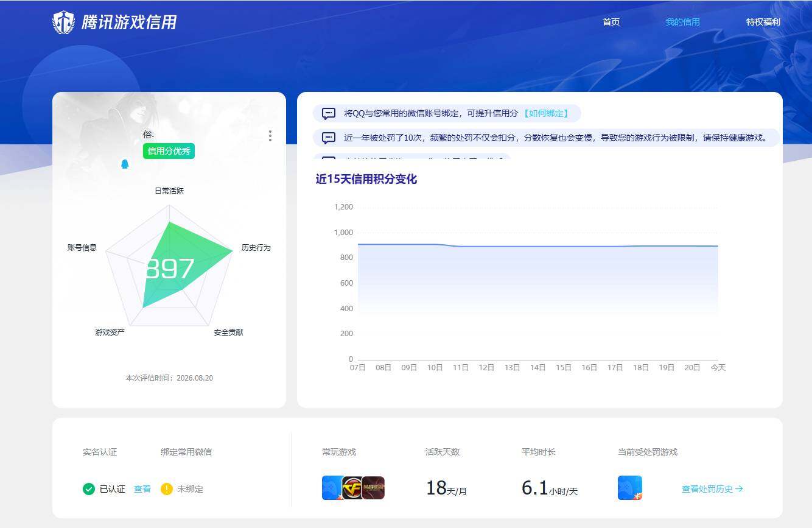Viewport: 812px width, 528px height.
Task: Click the 近15天信用积分变化 chart title
Action: 366,179
